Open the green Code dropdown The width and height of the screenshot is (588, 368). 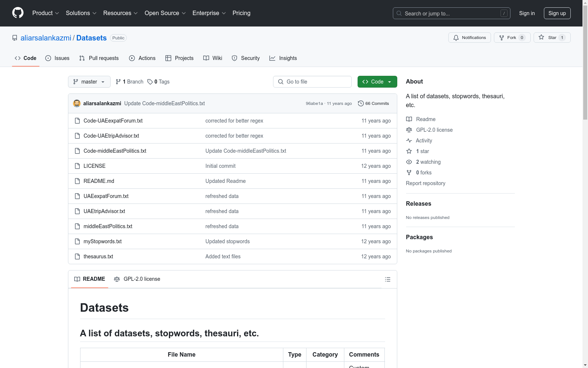click(x=377, y=82)
